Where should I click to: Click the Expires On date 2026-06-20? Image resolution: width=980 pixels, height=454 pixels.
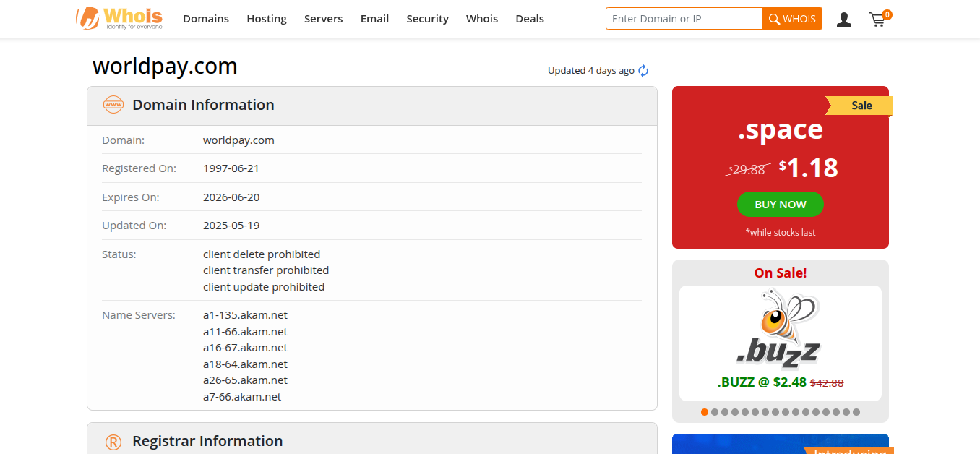pyautogui.click(x=231, y=197)
